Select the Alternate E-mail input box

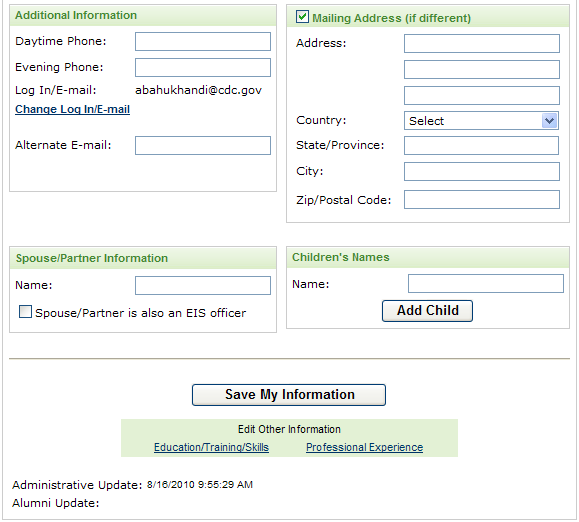coord(203,145)
